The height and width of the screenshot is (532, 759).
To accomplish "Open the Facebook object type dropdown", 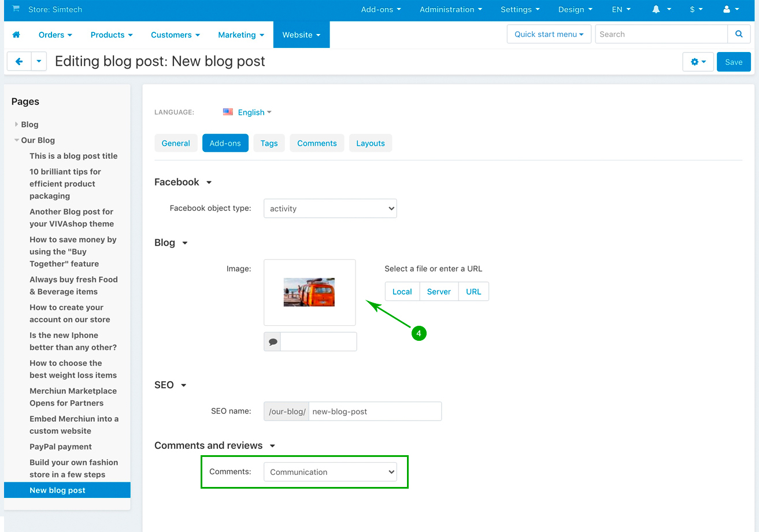I will [x=330, y=209].
